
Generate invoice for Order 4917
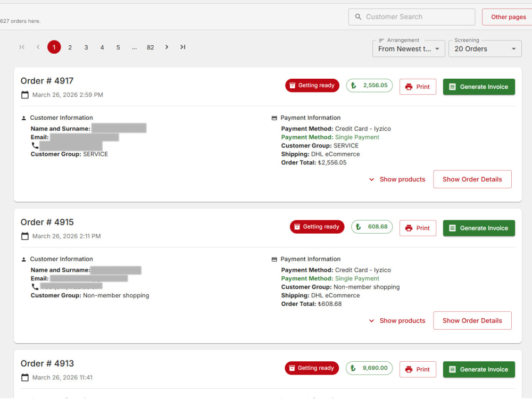(x=479, y=87)
